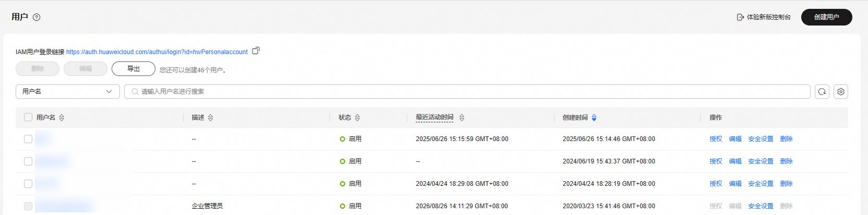Open 安全设置 for user created 2024/06/19
This screenshot has height=215, width=868.
pos(761,161)
